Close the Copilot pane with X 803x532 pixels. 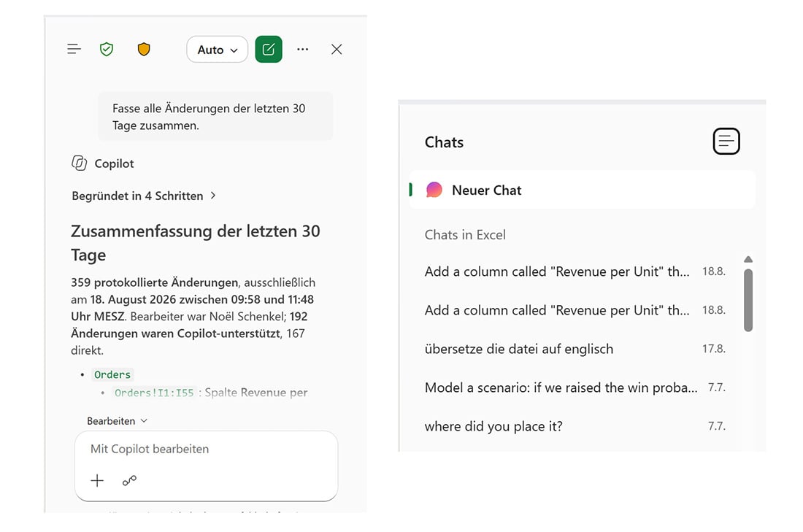pos(337,49)
